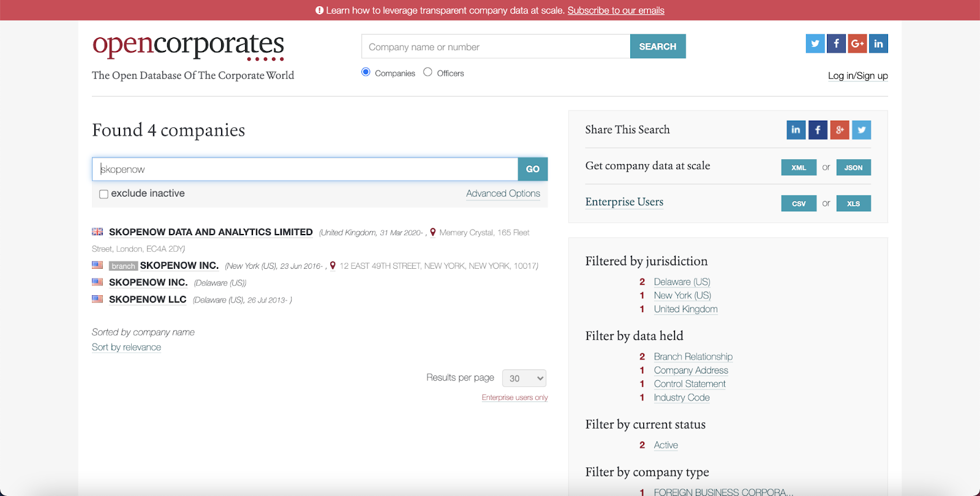980x496 pixels.
Task: Open SKOPENOW DATA AND ANALYTICS LIMITED
Action: (211, 232)
